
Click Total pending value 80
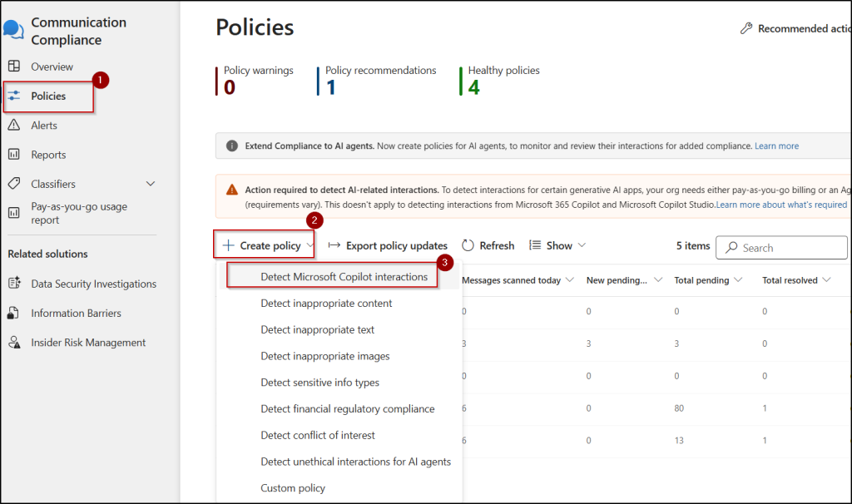click(x=679, y=408)
